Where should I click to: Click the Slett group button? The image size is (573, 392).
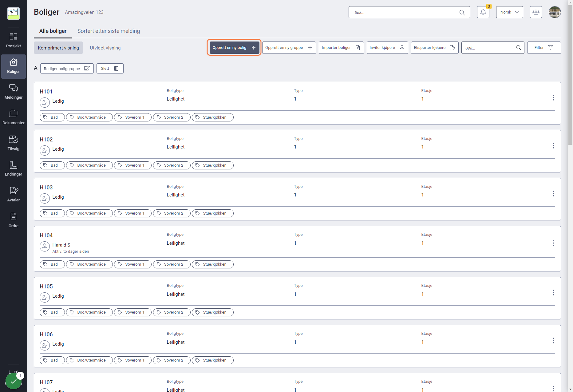(110, 68)
